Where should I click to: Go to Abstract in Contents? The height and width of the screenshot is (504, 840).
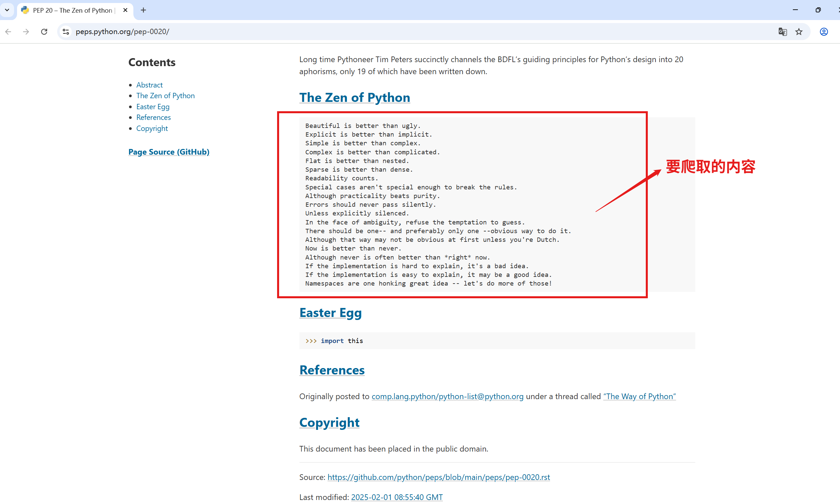click(149, 85)
